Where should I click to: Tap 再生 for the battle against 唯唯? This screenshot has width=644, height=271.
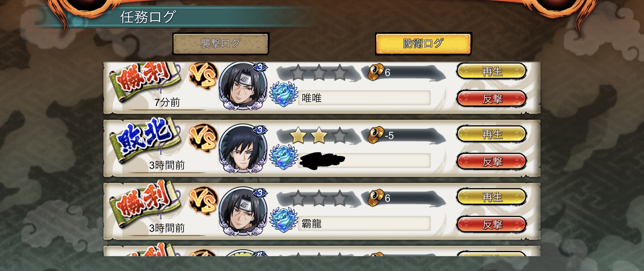pyautogui.click(x=491, y=71)
